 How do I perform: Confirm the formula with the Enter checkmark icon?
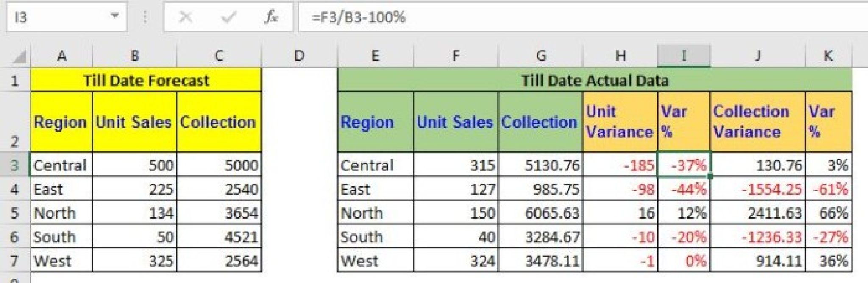tap(229, 17)
